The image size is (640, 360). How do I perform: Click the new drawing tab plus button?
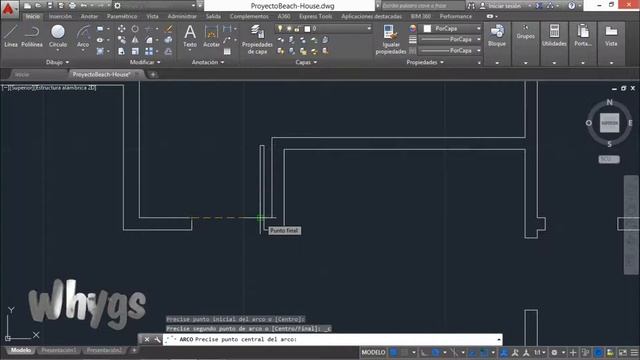click(x=153, y=74)
